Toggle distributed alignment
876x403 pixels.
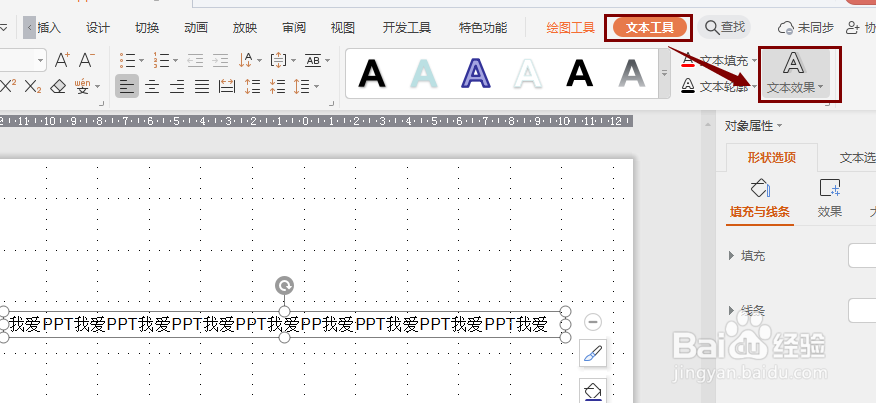pos(227,87)
